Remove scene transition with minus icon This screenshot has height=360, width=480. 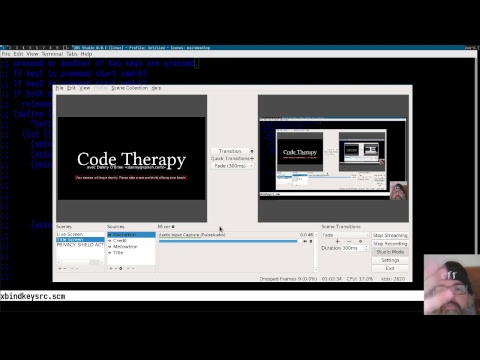pyautogui.click(x=349, y=241)
